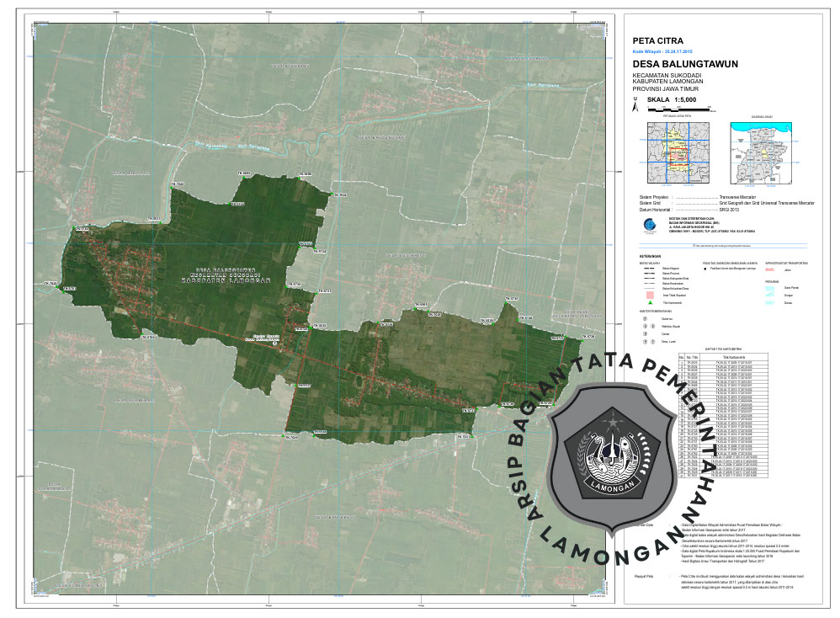The image size is (840, 618).
Task: Click the Jalan road line legend symbol
Action: [x=769, y=269]
